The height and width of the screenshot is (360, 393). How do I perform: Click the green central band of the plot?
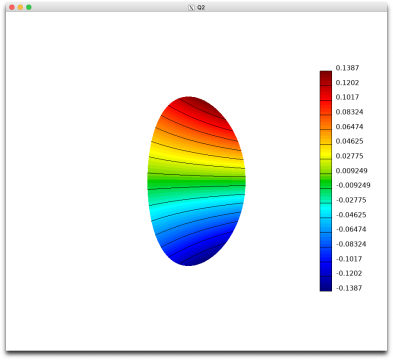click(x=197, y=182)
